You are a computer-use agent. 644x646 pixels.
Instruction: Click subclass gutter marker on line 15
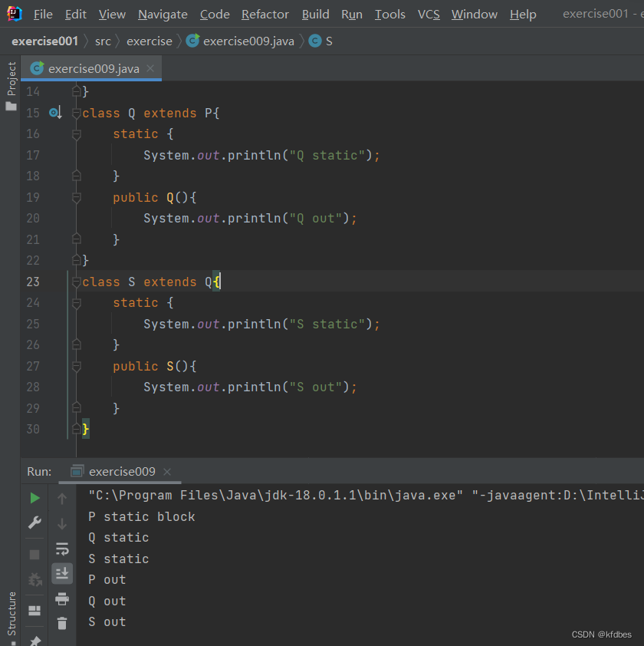(x=54, y=113)
